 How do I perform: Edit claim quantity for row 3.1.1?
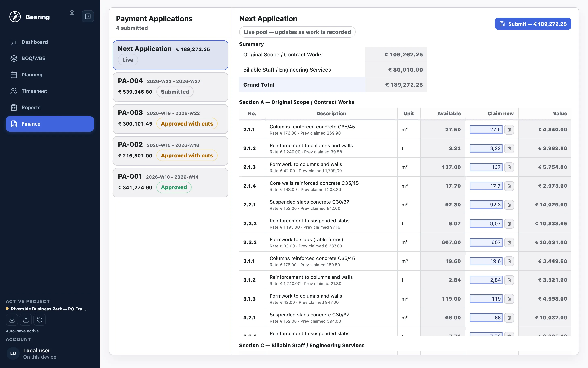[x=486, y=261]
